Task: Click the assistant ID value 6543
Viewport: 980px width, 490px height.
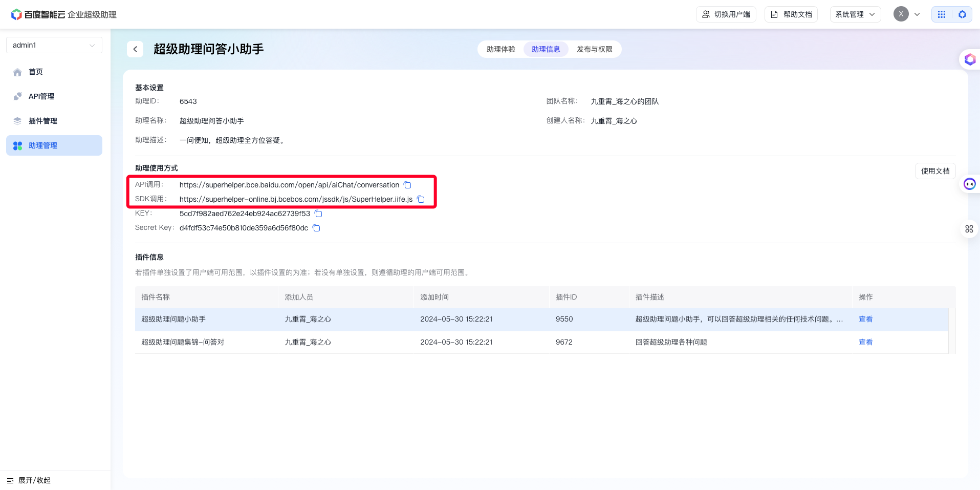Action: [x=188, y=101]
